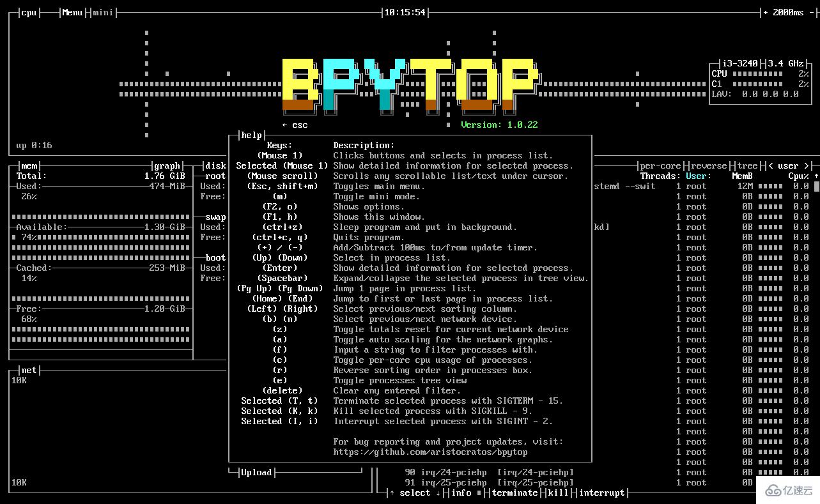Click the (Esc, shift+m) help row
Viewport: 820px width, 504px height.
coord(336,186)
